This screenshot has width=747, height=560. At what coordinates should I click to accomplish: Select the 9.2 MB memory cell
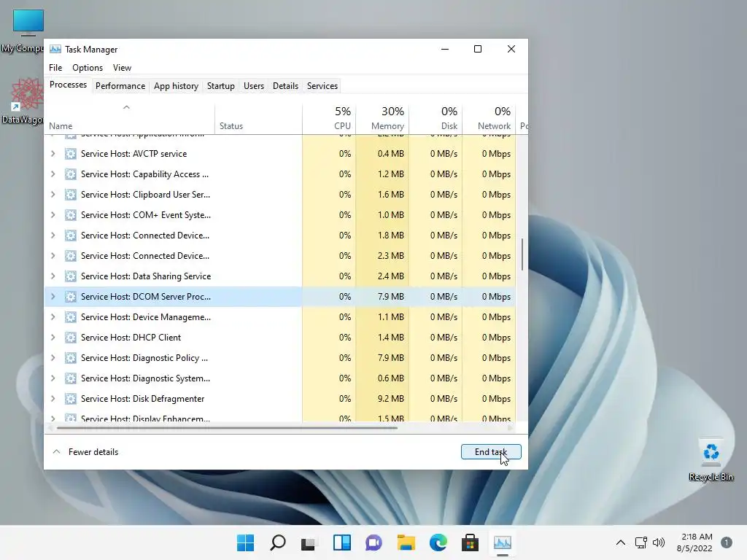point(382,399)
